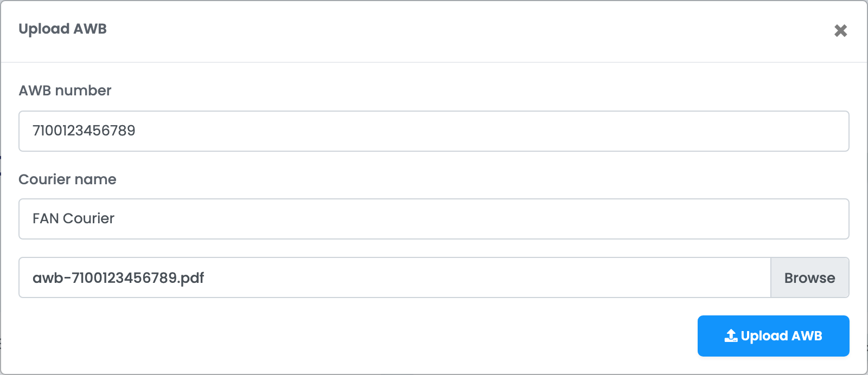Screen dimensions: 868x375
Task: Focus the AWB number input field
Action: [x=434, y=131]
